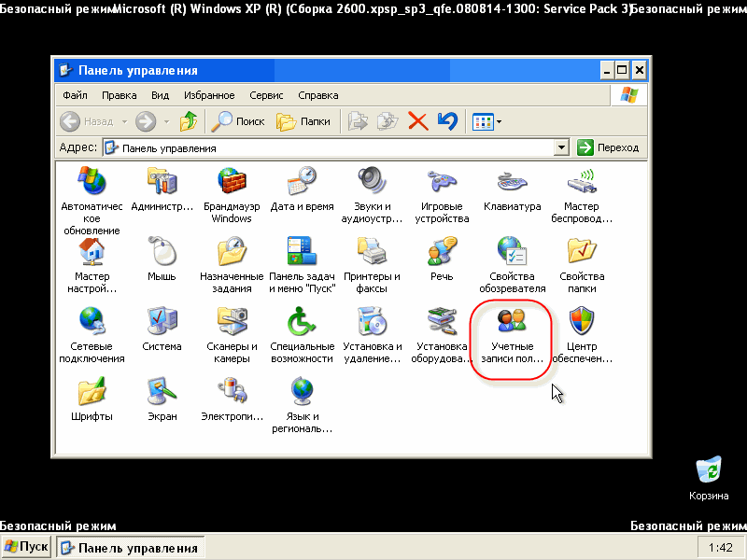Select Панель управления taskbar button
747x560 pixels.
(131, 548)
